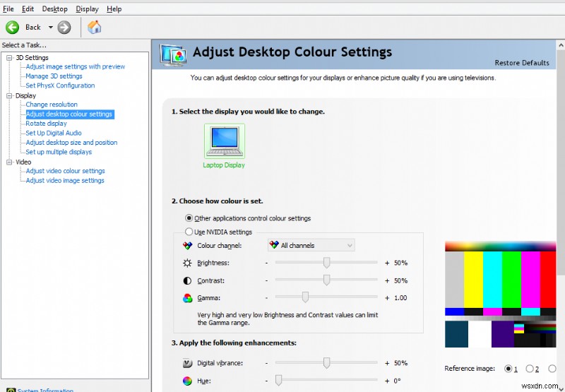Open the Help menu

tap(114, 9)
